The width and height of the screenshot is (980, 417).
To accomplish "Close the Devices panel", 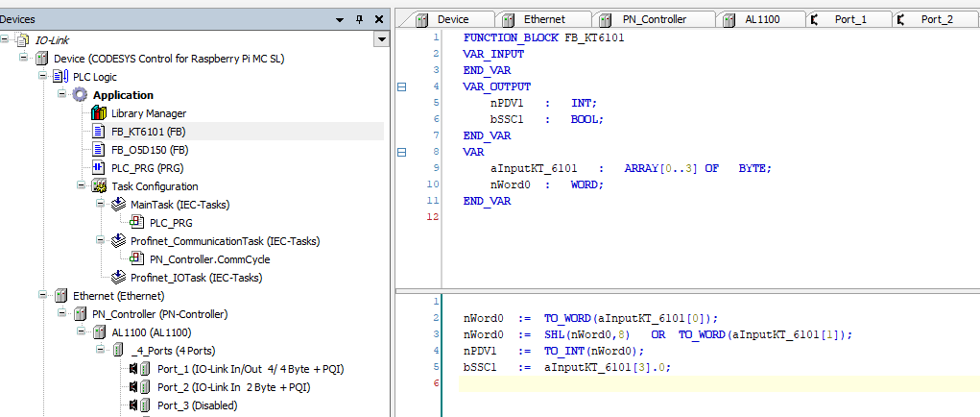I will pyautogui.click(x=379, y=20).
